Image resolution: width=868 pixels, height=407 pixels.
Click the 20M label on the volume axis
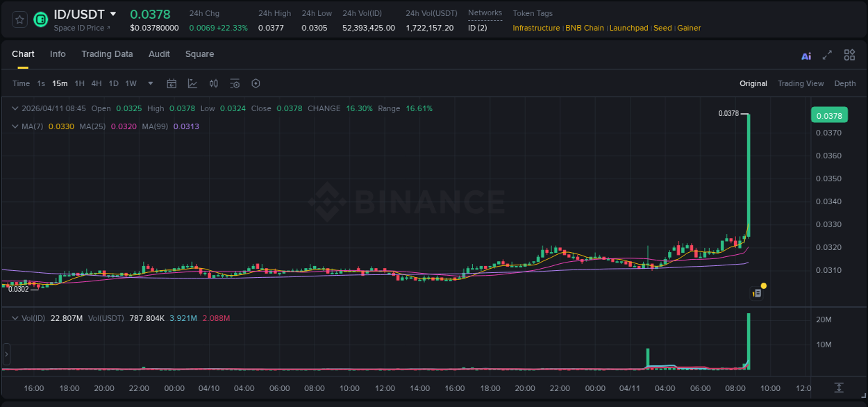[824, 319]
